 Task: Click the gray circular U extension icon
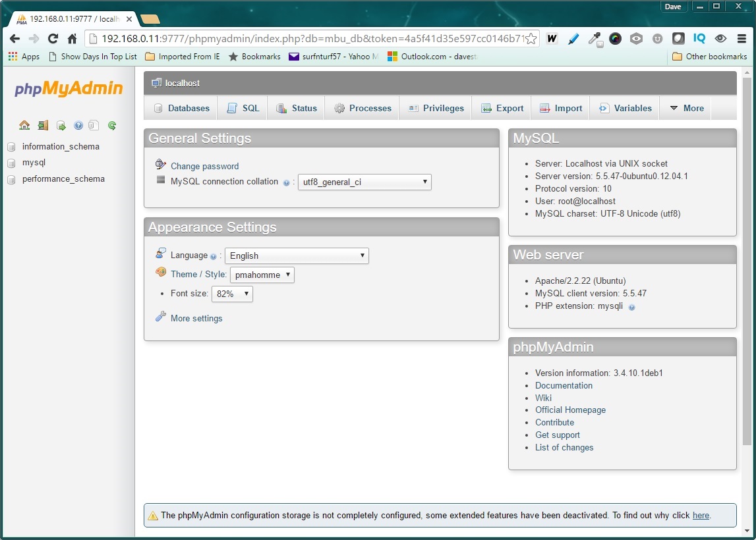click(657, 39)
